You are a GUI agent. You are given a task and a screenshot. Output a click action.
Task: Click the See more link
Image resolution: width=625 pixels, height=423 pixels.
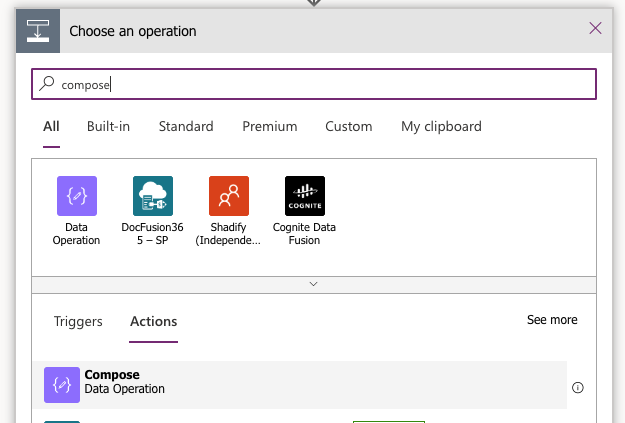(x=552, y=320)
